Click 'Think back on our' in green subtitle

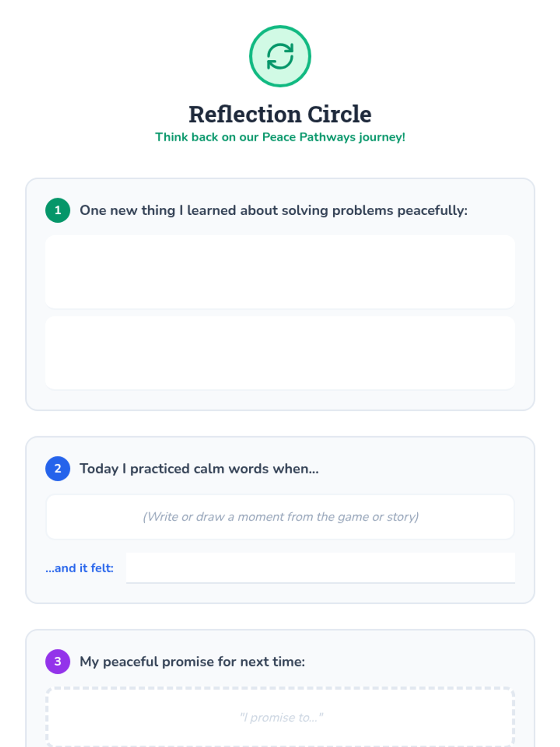pyautogui.click(x=206, y=137)
